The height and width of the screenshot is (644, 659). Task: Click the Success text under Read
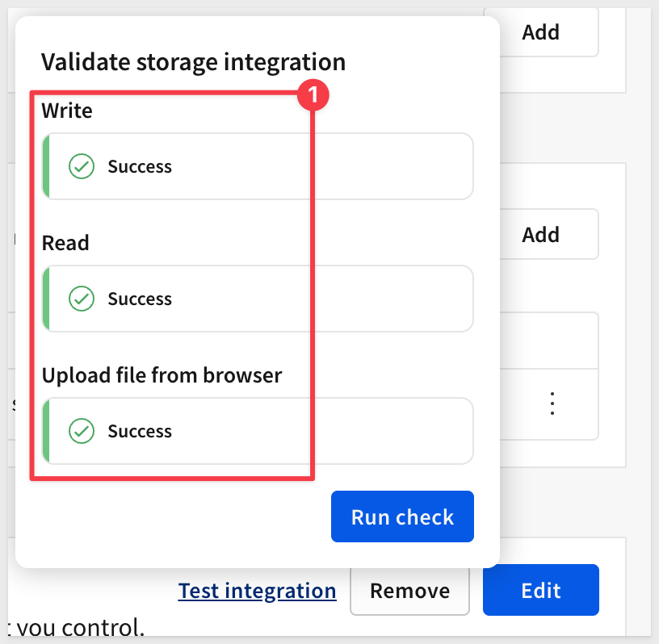tap(140, 299)
